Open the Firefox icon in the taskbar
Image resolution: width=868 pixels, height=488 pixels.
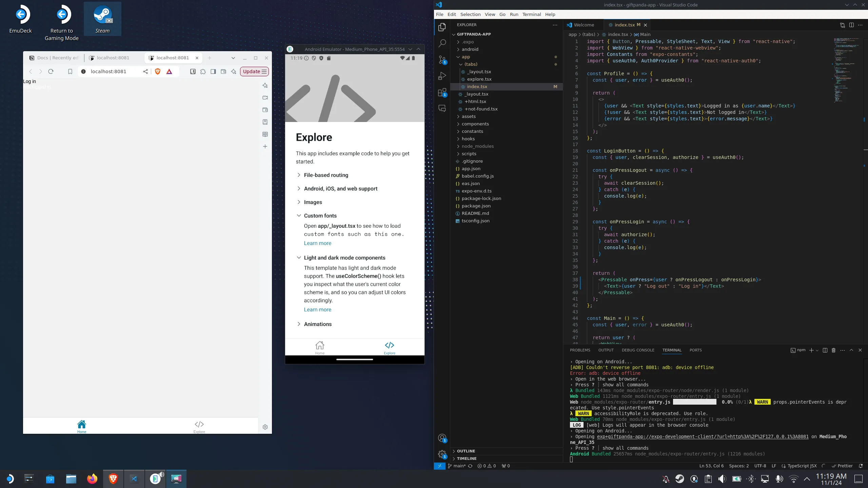click(92, 479)
